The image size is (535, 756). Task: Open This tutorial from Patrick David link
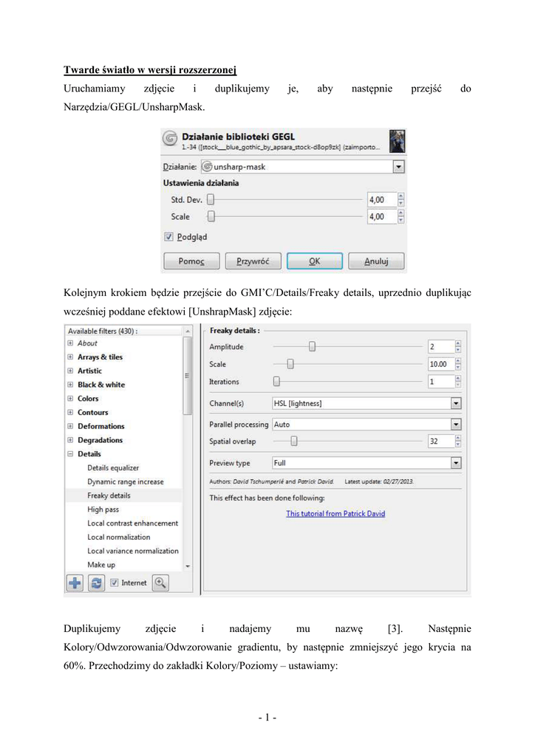pos(335,514)
